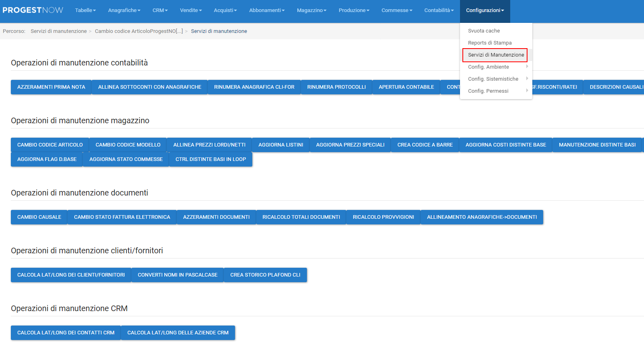644x342 pixels.
Task: Start Ricalcolo Provvigioni operation
Action: (x=383, y=217)
